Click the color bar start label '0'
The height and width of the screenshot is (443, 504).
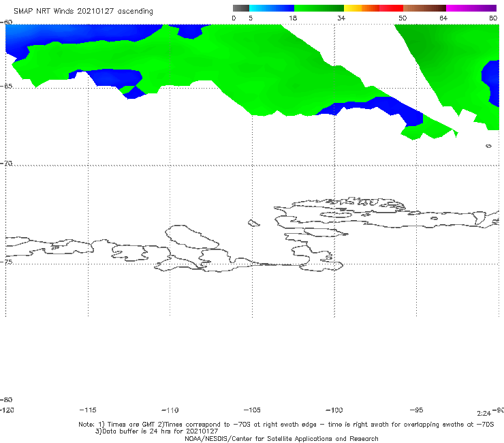coord(234,18)
